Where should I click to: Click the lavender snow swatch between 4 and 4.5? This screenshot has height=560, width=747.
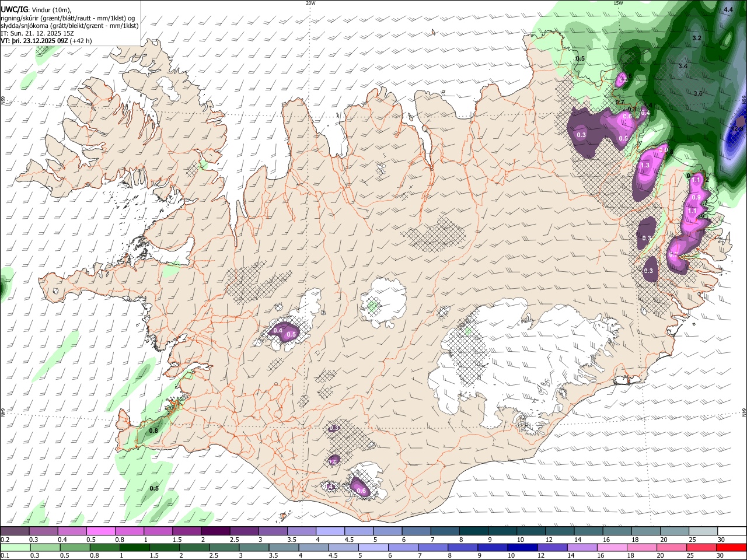point(330,531)
